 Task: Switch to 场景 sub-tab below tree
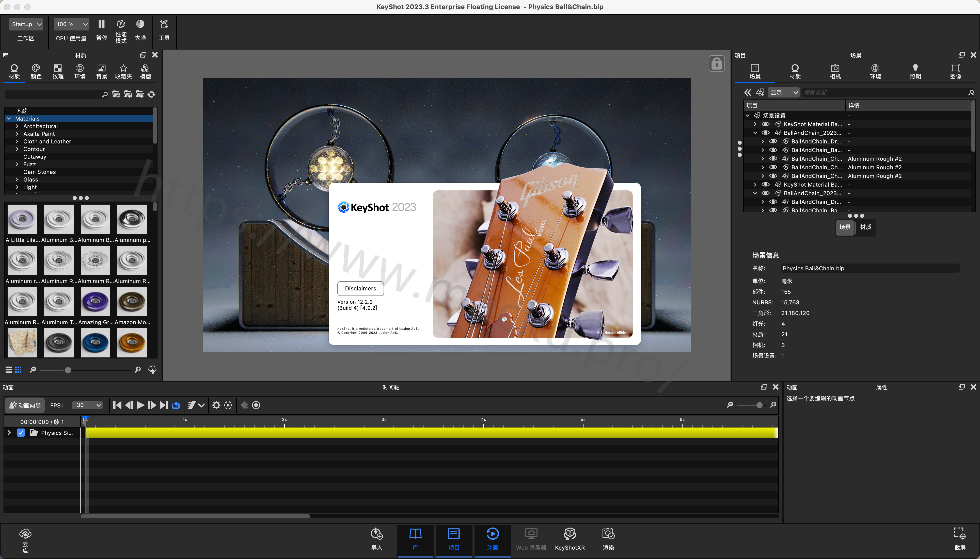click(845, 227)
